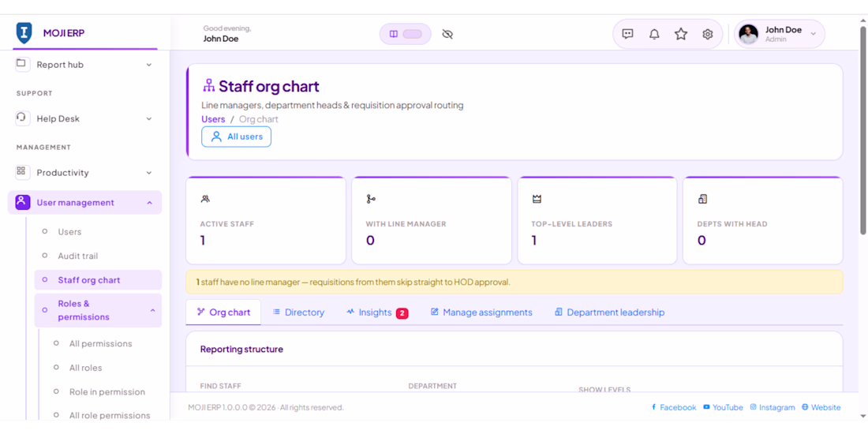Image resolution: width=868 pixels, height=434 pixels.
Task: Click the ACTIVE STAFF card label
Action: click(227, 224)
